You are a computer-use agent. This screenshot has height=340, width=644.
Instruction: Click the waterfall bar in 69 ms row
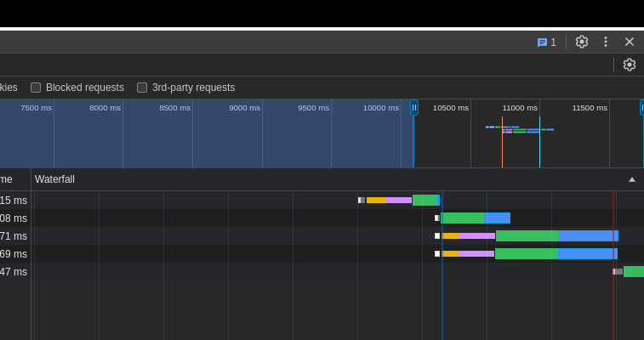(527, 254)
